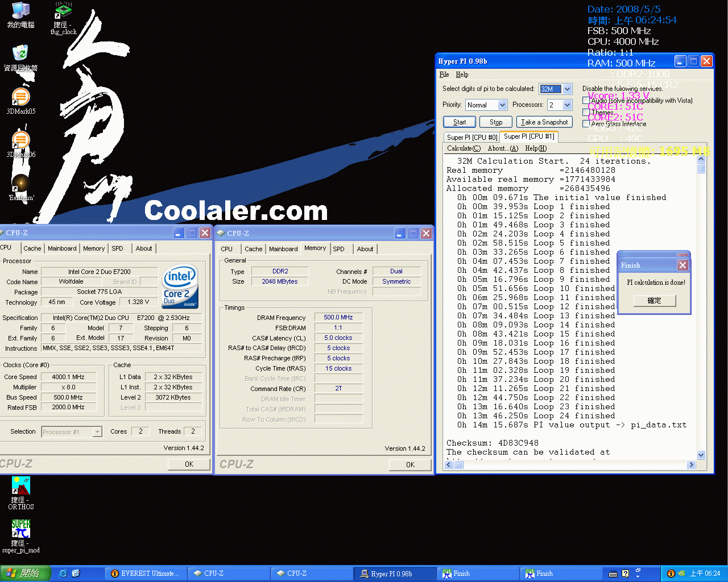Click the quick launch icon beside Internet Explorer

click(76, 573)
